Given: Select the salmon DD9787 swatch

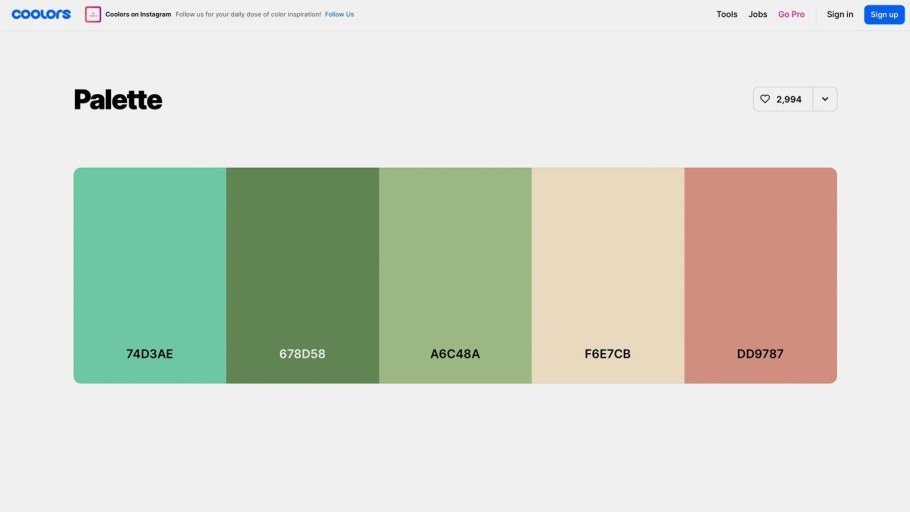Looking at the screenshot, I should [x=760, y=250].
